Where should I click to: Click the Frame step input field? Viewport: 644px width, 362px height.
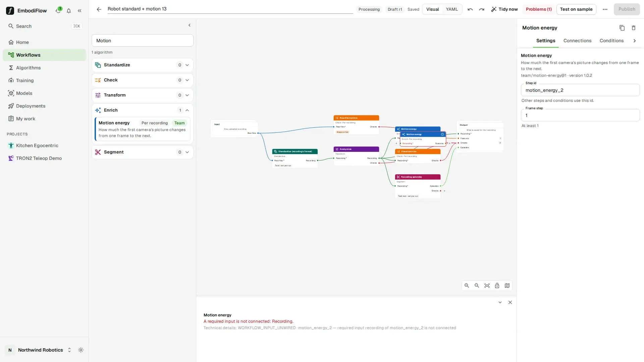tap(580, 115)
